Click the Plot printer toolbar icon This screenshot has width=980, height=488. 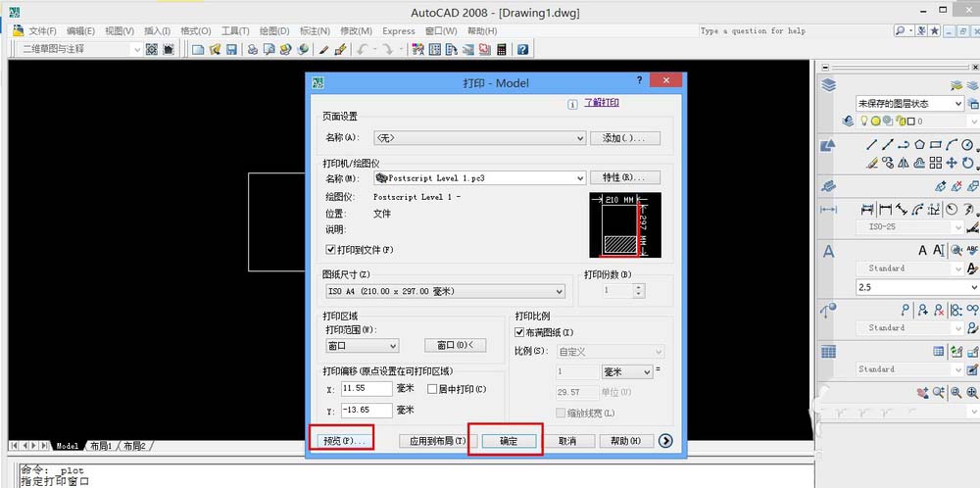(x=253, y=49)
